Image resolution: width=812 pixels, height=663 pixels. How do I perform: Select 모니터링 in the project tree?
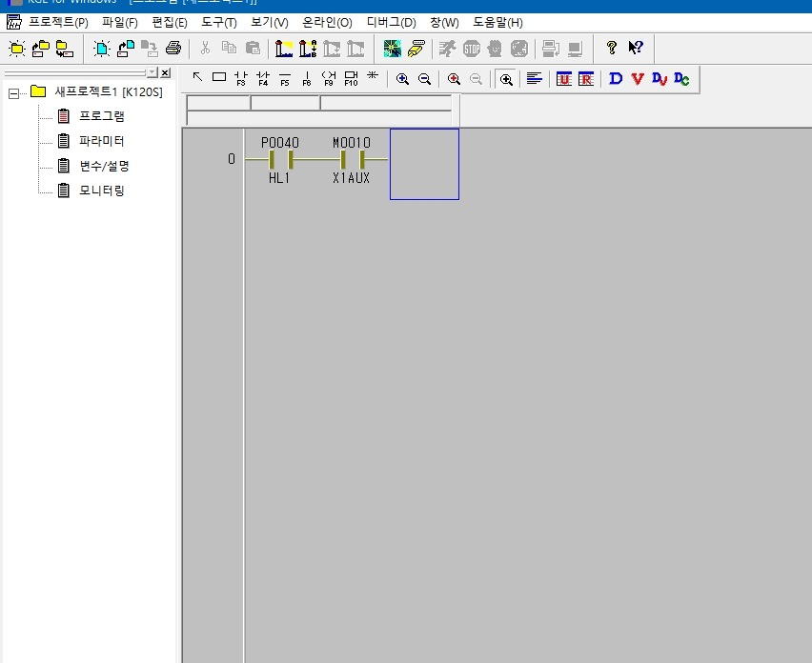[101, 191]
